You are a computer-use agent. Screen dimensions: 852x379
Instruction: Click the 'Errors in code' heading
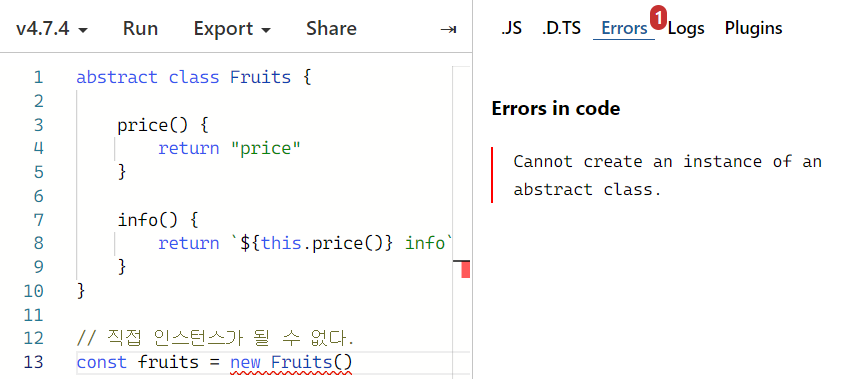point(555,109)
